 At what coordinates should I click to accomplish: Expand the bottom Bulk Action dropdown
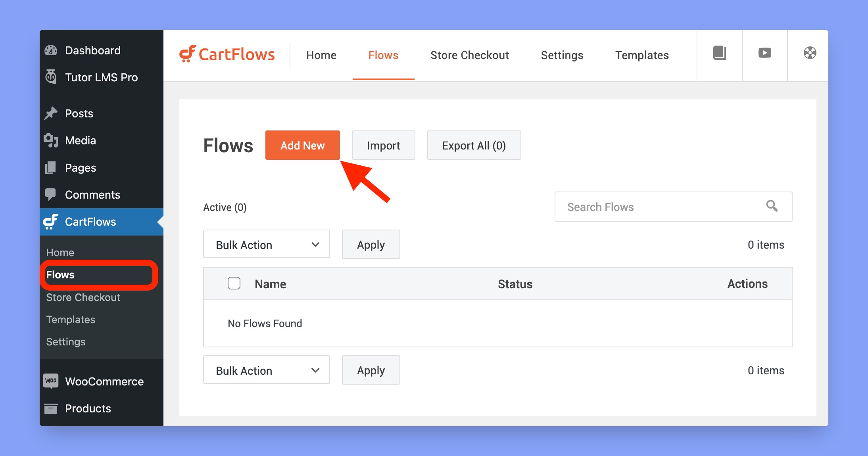coord(267,370)
